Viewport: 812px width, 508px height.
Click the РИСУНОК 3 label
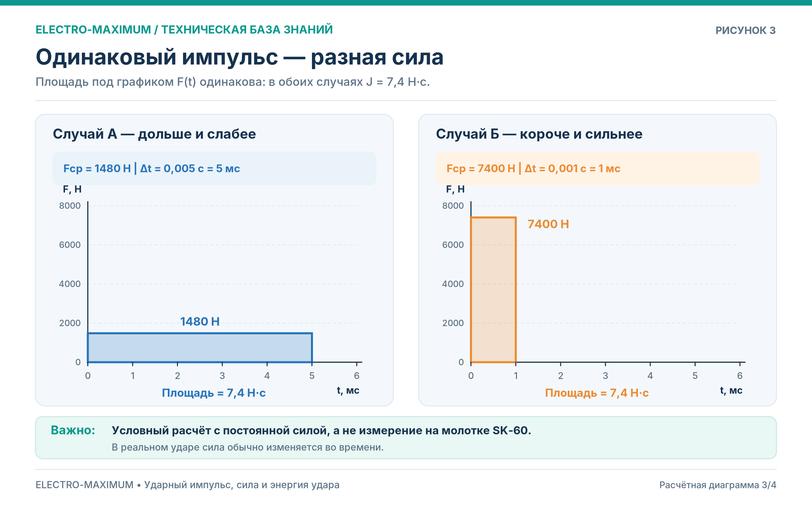tap(745, 30)
